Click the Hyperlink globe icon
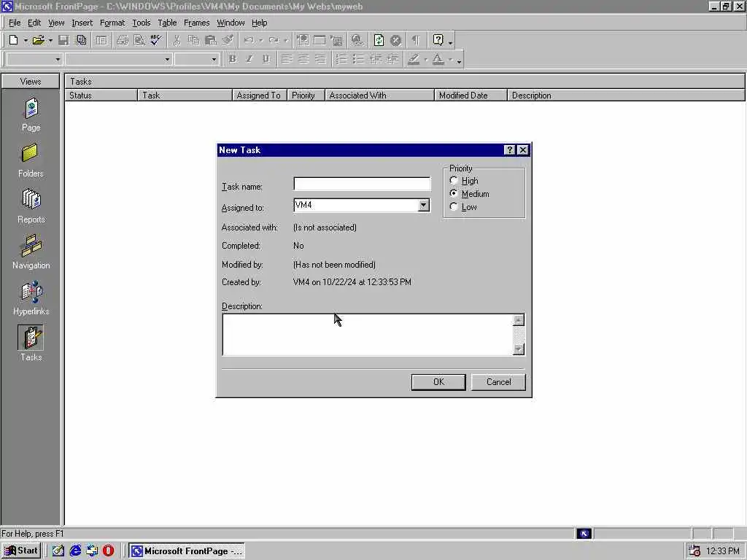This screenshot has width=747, height=560. click(357, 41)
